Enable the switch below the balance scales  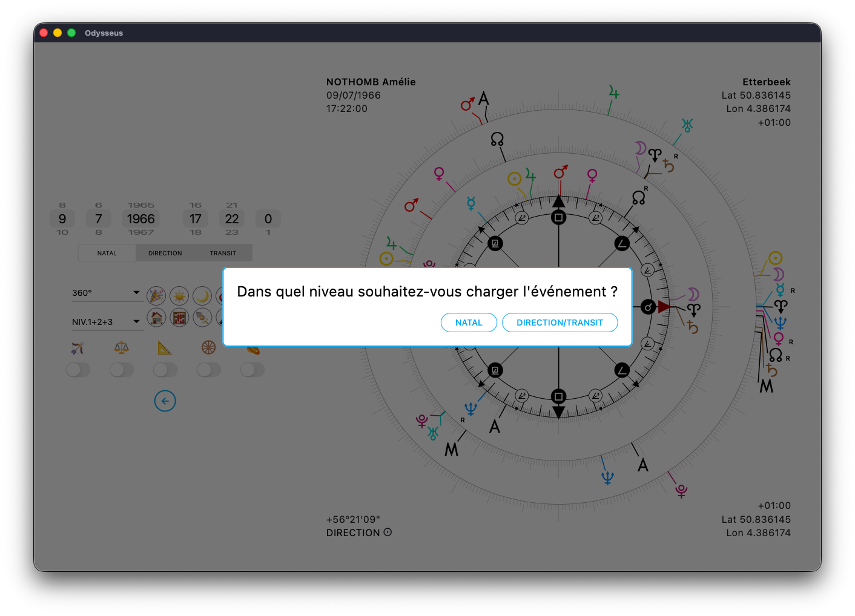[x=122, y=370]
